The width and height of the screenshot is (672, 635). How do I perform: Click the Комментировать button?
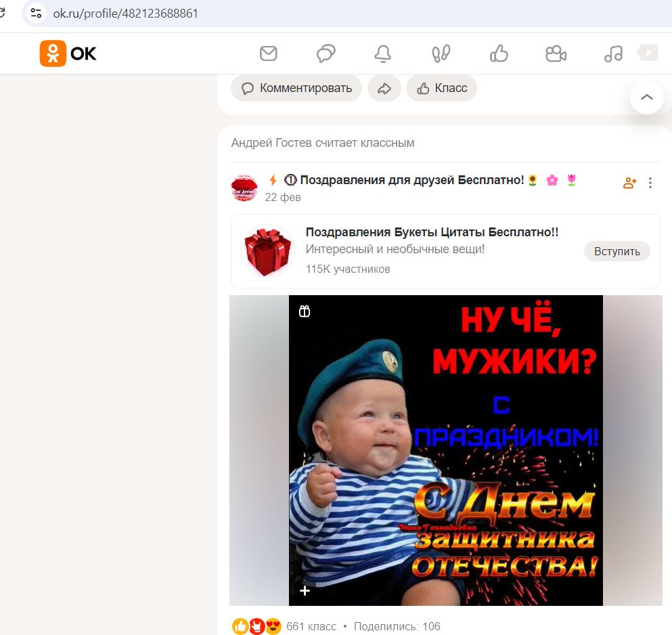click(x=296, y=88)
